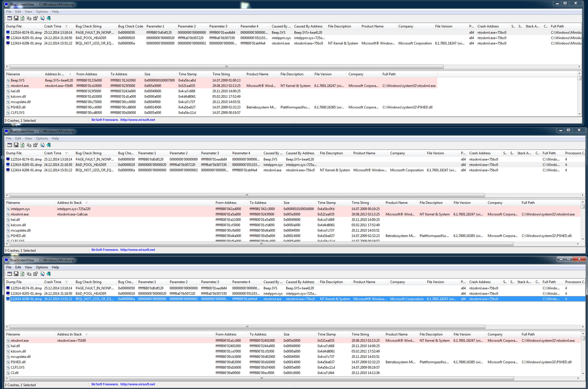Sort by Address In Stack column in middle window
Viewport: 588px width, 389px height.
click(x=69, y=203)
